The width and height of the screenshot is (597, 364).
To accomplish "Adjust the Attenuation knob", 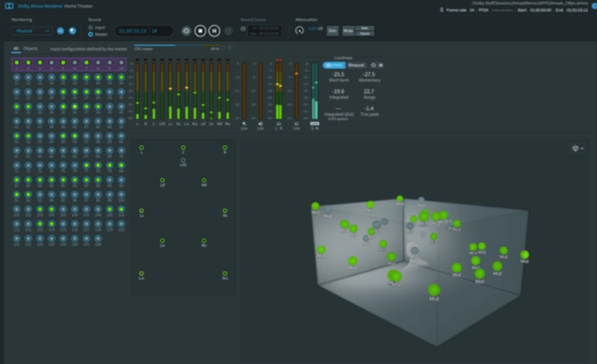I will (300, 30).
